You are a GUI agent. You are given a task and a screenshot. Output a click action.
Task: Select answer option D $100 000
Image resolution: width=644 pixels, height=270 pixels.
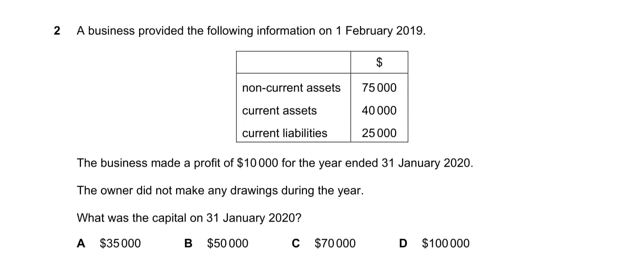(434, 244)
